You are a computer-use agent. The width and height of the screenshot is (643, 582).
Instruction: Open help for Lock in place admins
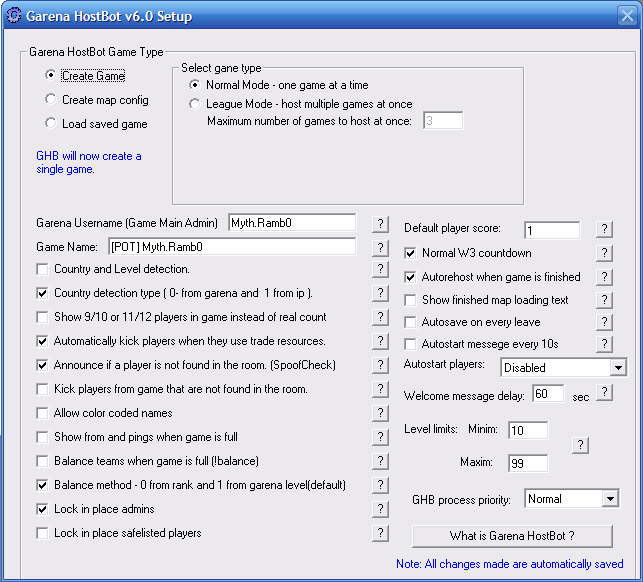click(381, 509)
